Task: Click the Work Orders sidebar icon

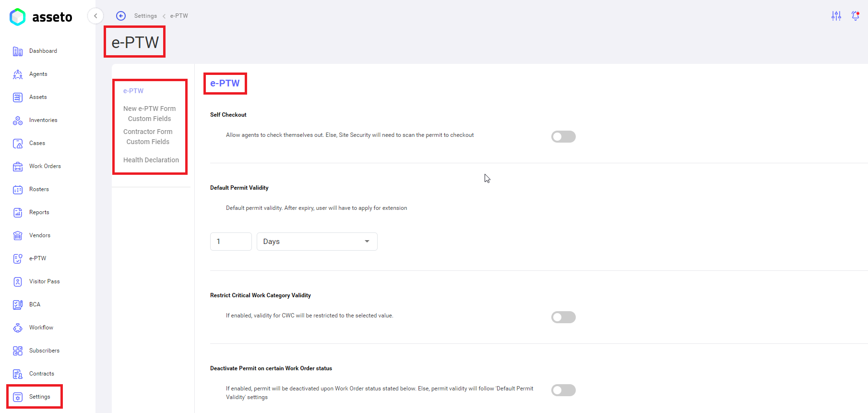Action: [x=18, y=167]
